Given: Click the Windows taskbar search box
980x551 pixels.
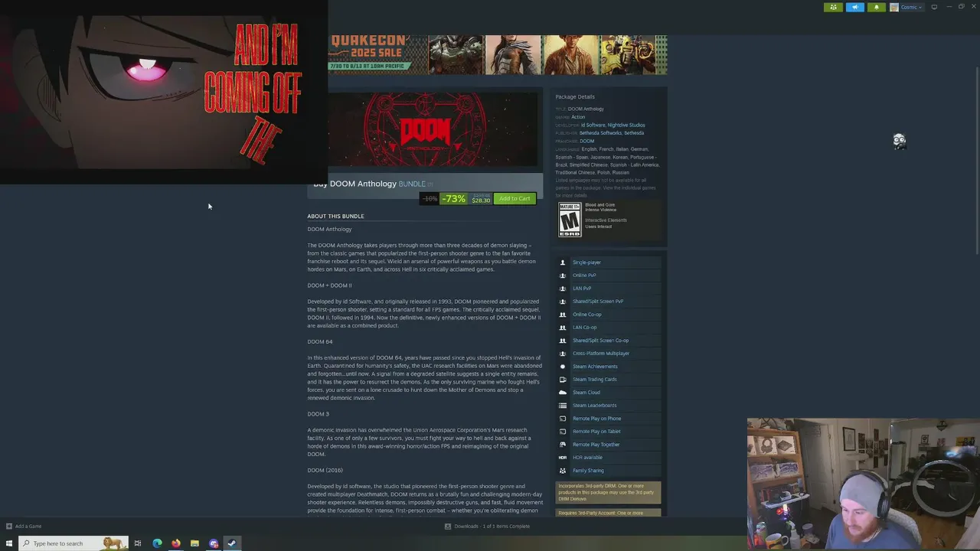Looking at the screenshot, I should tap(73, 543).
